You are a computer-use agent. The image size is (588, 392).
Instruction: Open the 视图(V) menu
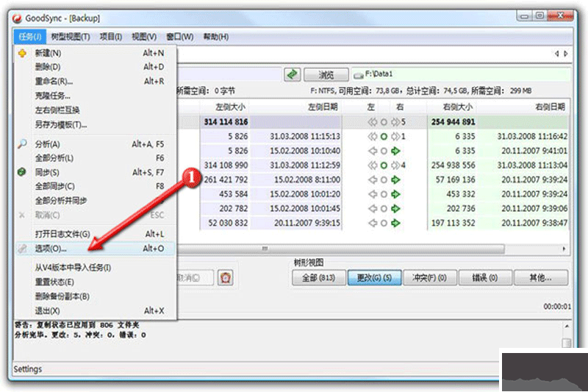[144, 37]
